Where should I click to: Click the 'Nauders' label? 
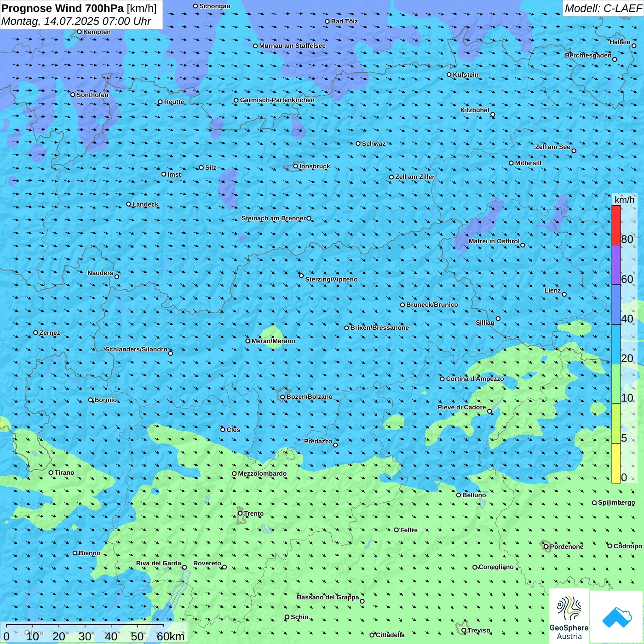tap(100, 273)
